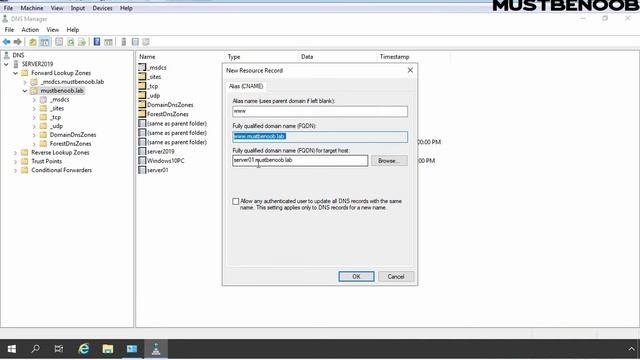
Task: Click the Refresh toolbar icon
Action: coord(71,42)
